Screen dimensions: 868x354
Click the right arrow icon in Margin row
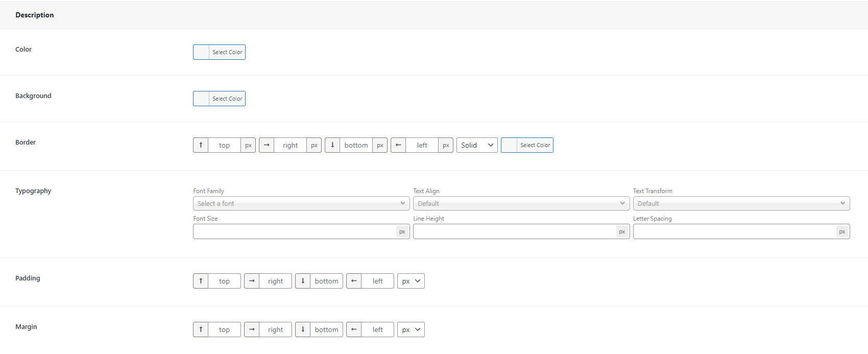pos(252,329)
